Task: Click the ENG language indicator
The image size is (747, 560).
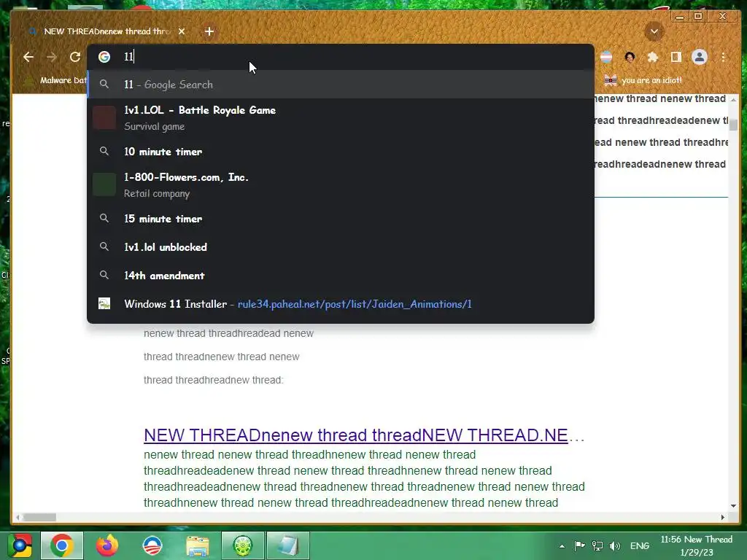Action: 640,545
